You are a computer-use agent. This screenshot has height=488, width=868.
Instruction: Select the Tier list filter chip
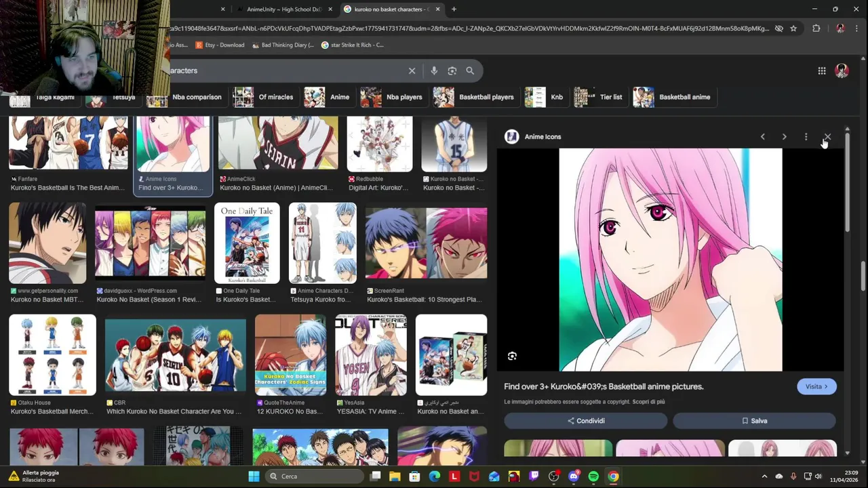(600, 97)
